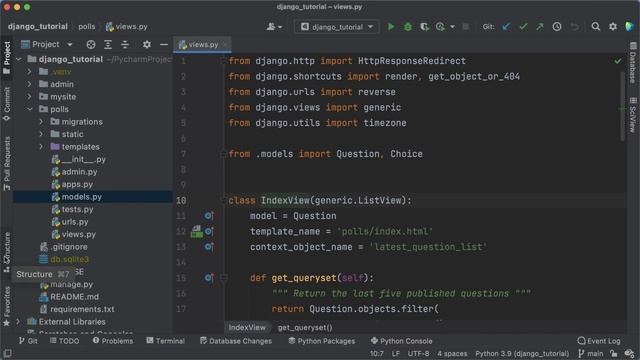
Task: Open the Event Log panel
Action: click(599, 341)
